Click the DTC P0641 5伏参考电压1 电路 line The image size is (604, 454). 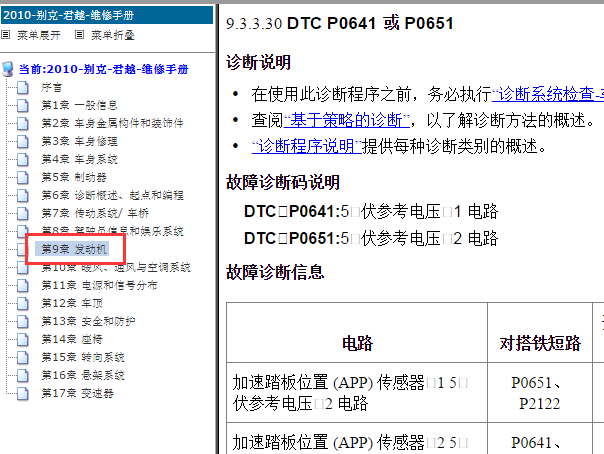pos(371,211)
